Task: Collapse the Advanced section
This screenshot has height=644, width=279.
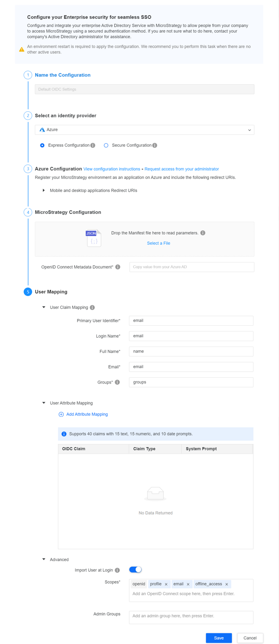Action: pyautogui.click(x=44, y=559)
